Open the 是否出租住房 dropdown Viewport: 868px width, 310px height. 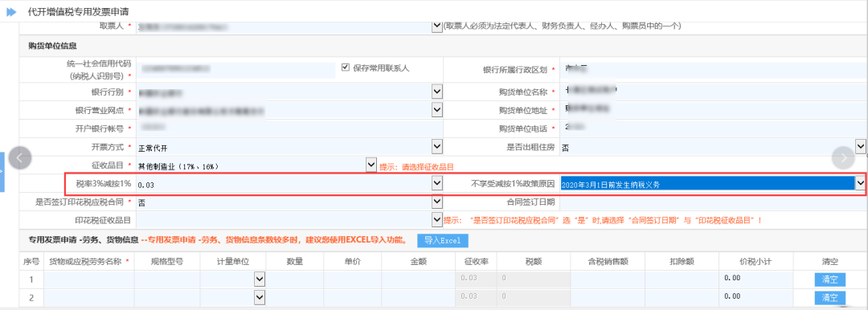(x=861, y=147)
